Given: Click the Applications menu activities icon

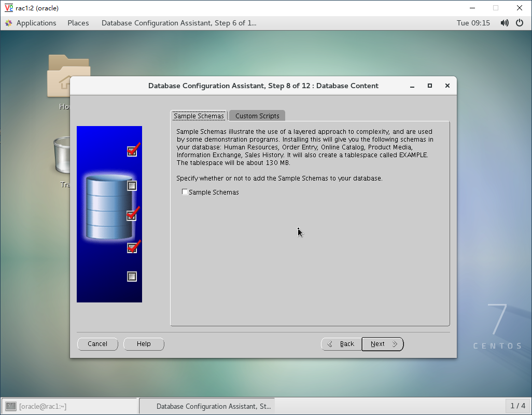Looking at the screenshot, I should [8, 23].
